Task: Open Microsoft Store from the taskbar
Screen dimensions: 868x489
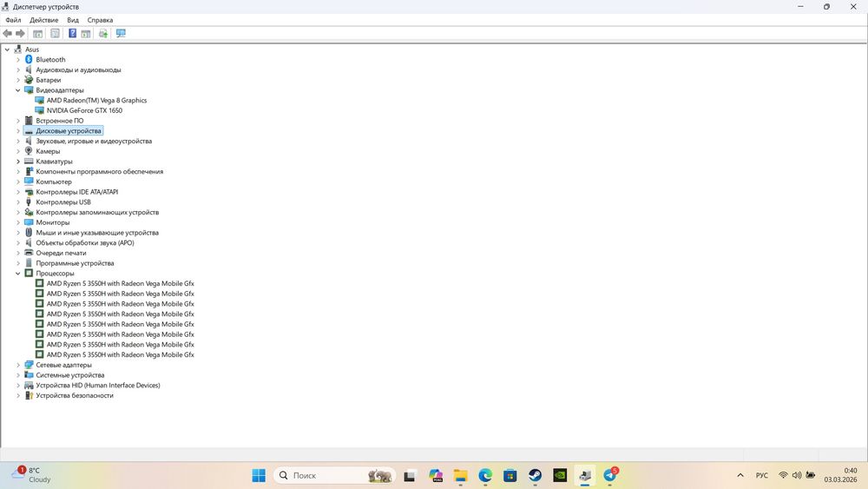Action: coord(510,475)
